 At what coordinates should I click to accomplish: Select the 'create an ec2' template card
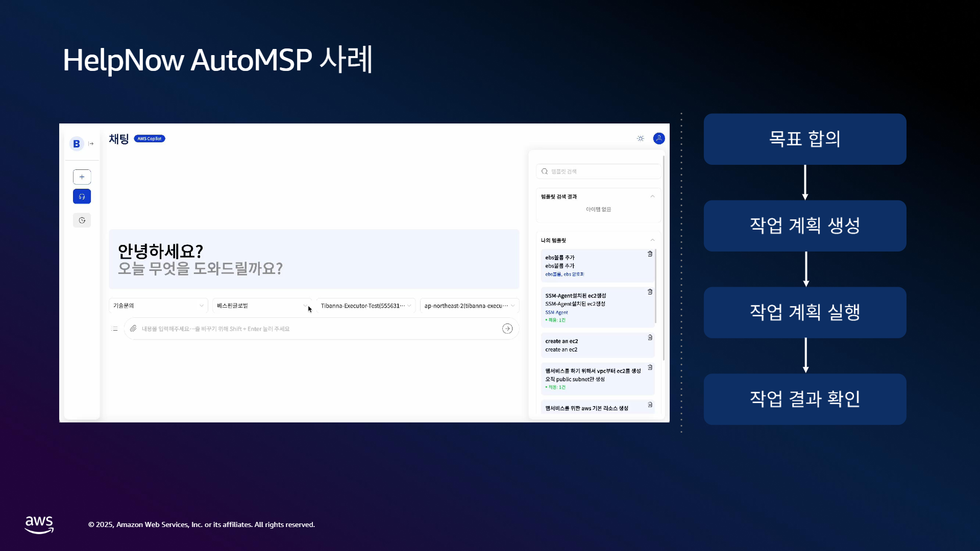[x=598, y=345]
